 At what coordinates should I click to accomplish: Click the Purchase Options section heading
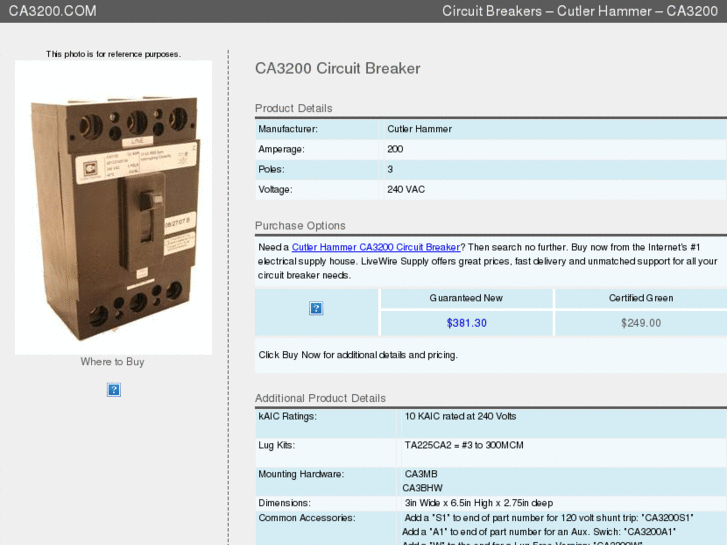pyautogui.click(x=300, y=225)
